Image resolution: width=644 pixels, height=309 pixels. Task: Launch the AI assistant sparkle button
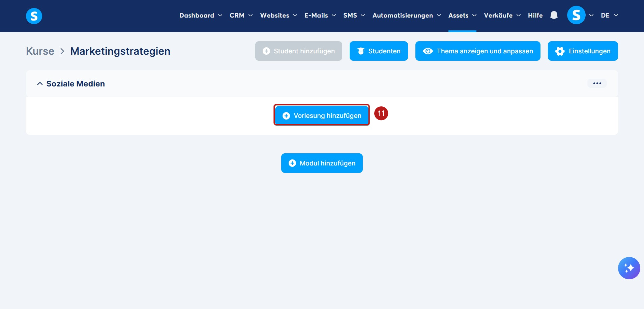[x=629, y=268]
